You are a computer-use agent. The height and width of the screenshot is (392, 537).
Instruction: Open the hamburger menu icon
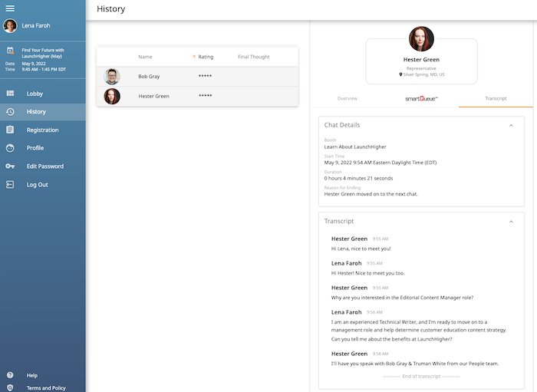coord(10,8)
